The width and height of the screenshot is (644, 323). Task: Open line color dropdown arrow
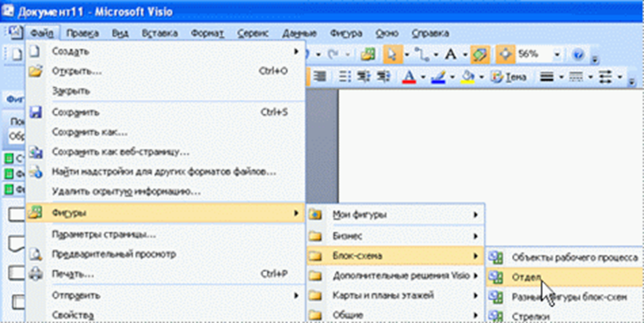[x=452, y=77]
